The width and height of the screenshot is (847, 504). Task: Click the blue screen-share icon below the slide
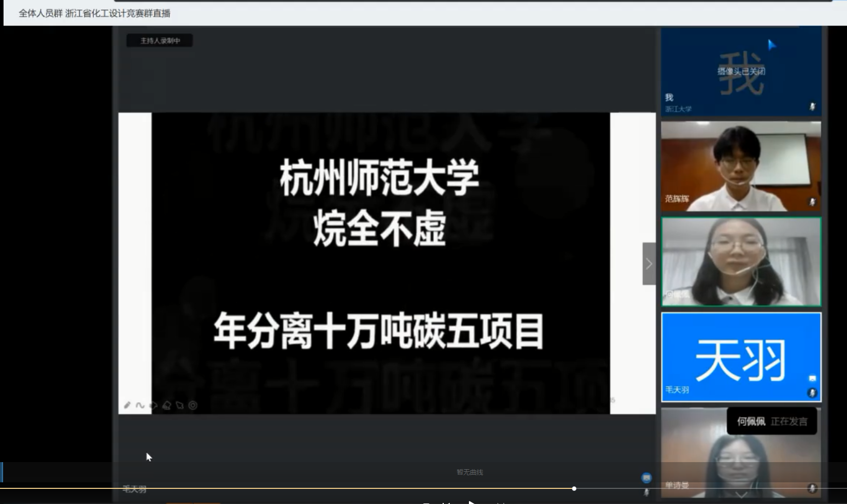(646, 477)
